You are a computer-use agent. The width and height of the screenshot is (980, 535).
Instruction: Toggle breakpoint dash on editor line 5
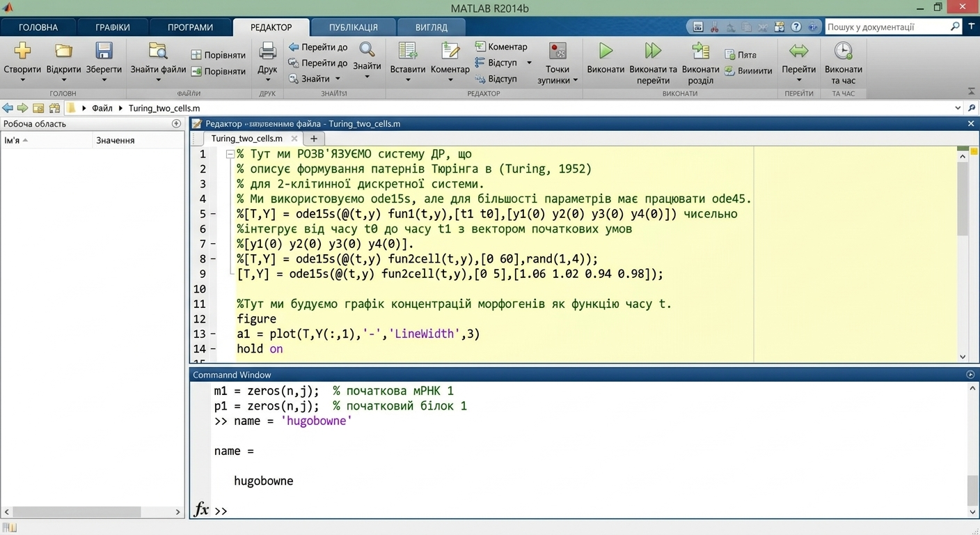213,214
